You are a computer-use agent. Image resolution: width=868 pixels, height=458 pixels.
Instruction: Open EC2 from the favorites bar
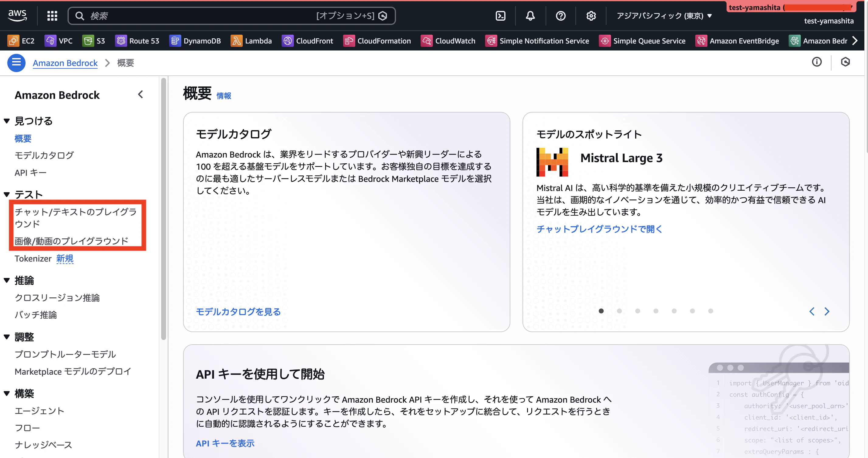21,40
